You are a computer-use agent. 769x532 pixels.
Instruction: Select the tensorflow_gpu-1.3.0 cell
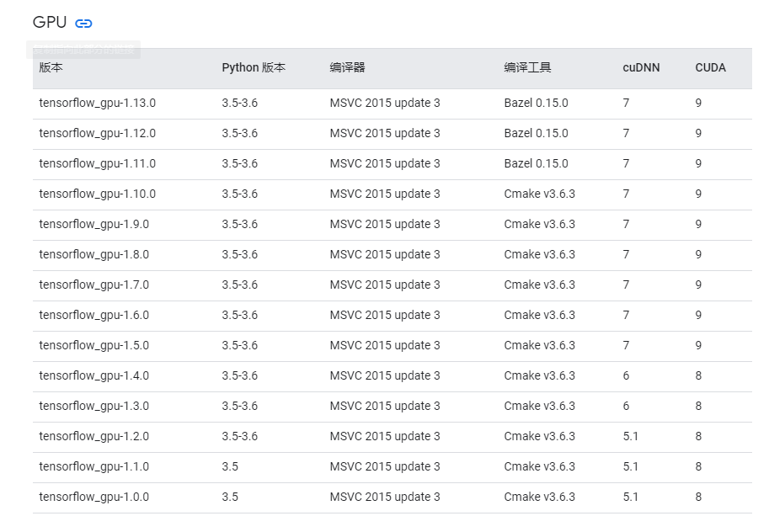point(94,407)
